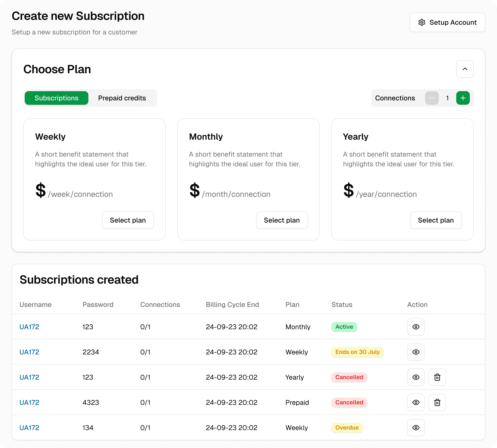Collapse the Choose Plan section
The height and width of the screenshot is (448, 497).
click(x=464, y=69)
